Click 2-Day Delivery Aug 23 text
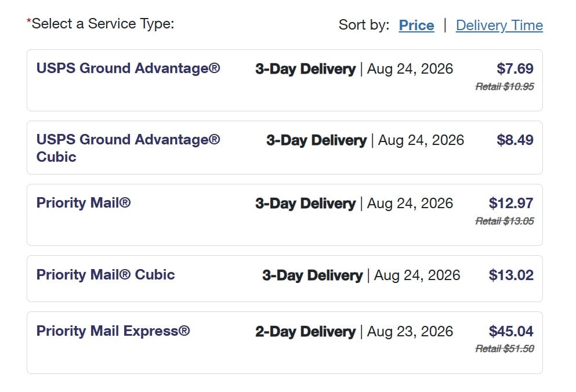This screenshot has width=576, height=392. [x=354, y=331]
